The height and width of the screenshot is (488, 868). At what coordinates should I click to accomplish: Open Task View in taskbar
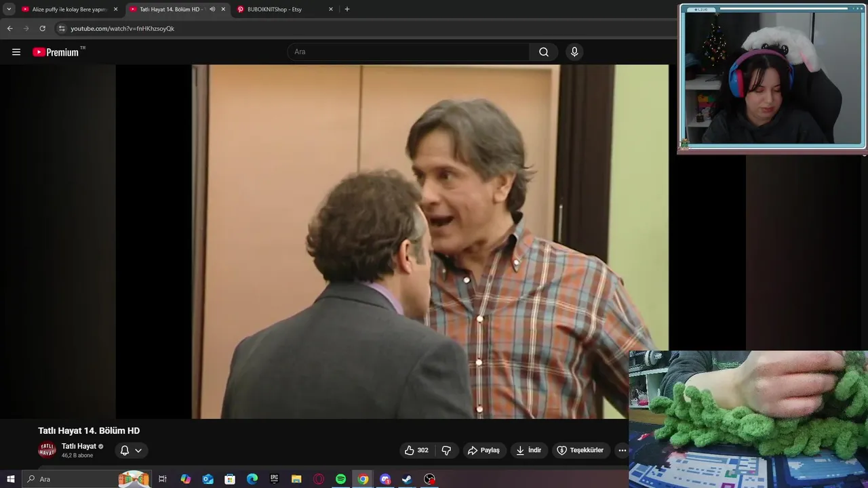pyautogui.click(x=163, y=479)
